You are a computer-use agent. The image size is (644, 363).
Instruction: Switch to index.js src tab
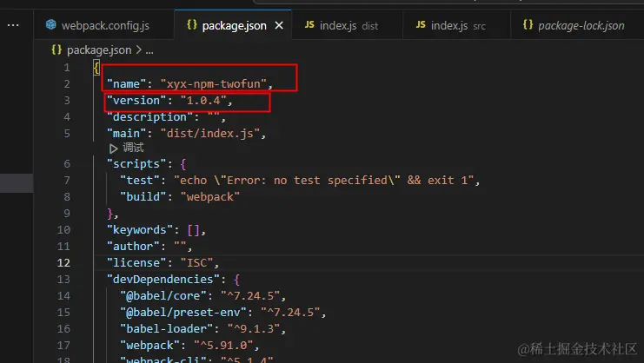click(x=457, y=25)
